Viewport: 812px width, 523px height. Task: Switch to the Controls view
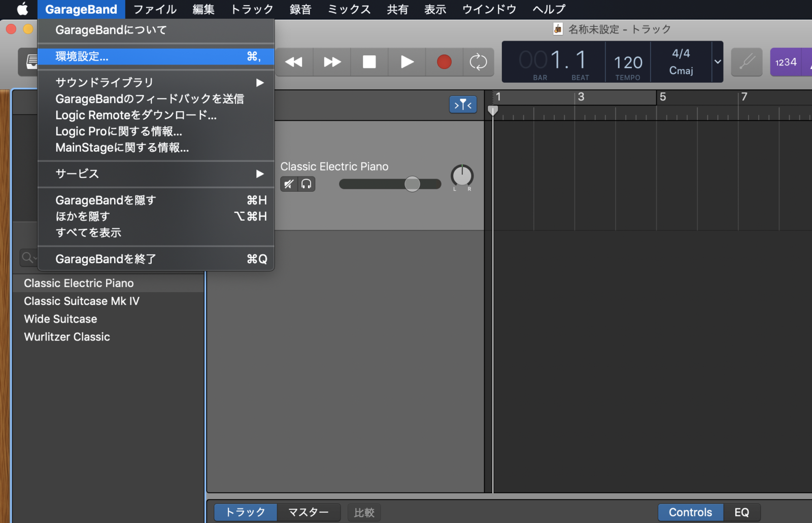(690, 512)
